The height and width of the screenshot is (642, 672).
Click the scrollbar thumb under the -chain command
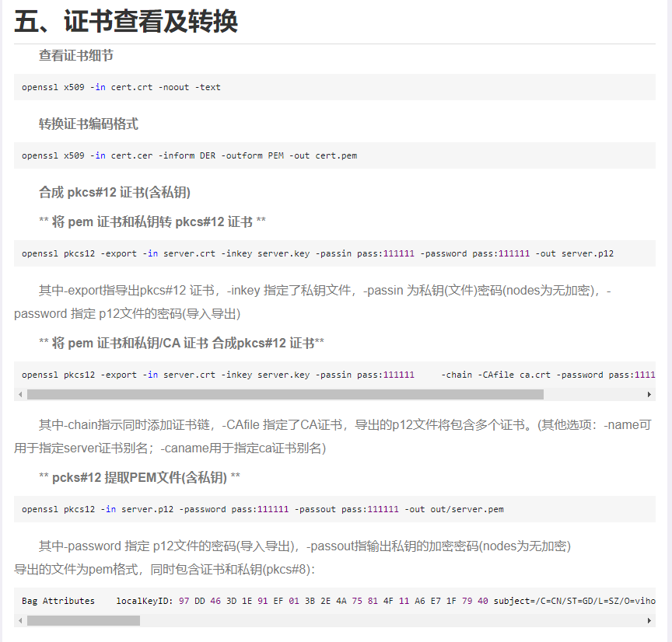[285, 395]
